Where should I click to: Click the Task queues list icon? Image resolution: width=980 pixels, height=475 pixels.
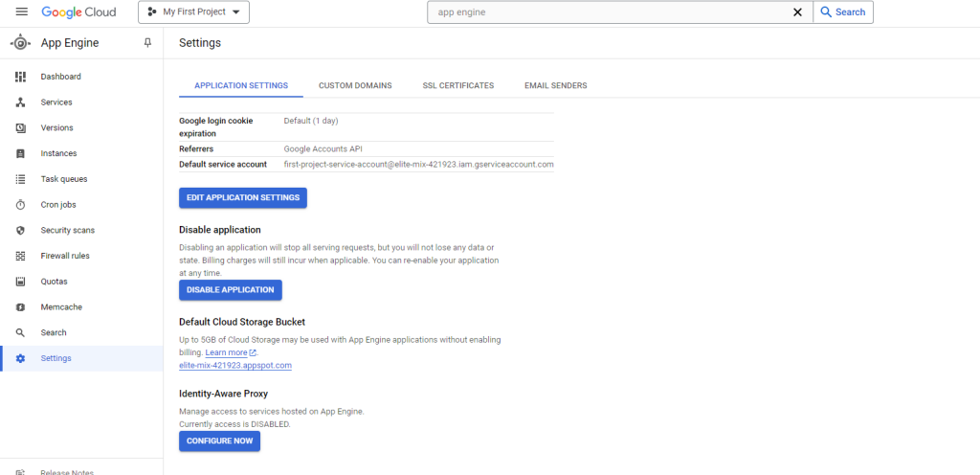[x=20, y=179]
